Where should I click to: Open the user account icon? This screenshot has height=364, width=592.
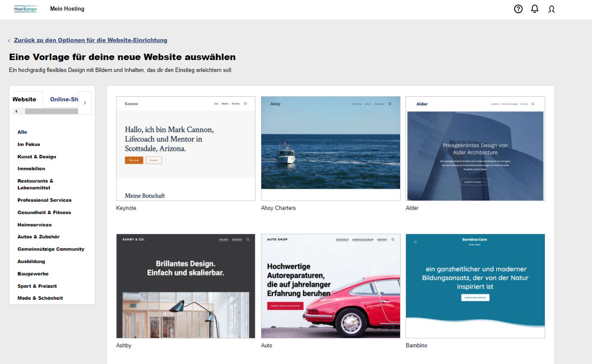[x=552, y=9]
